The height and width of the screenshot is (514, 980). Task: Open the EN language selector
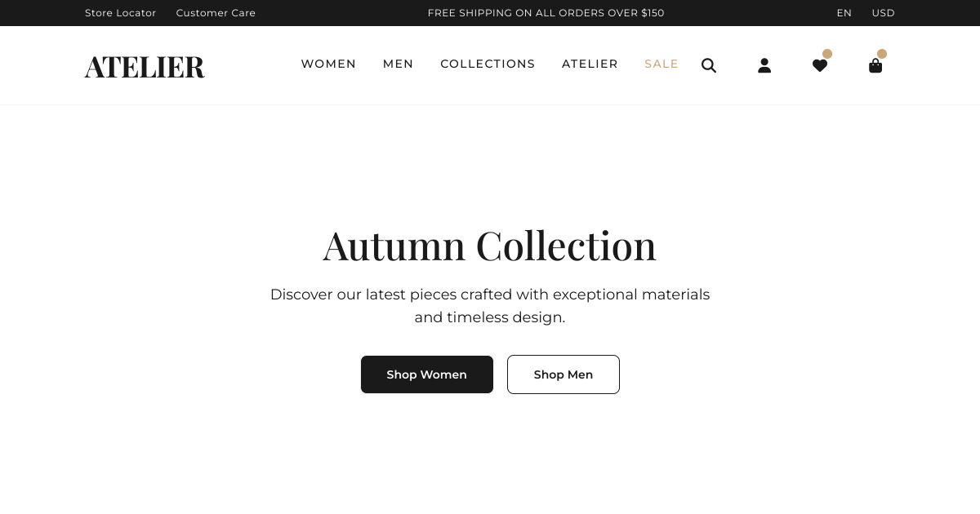(844, 13)
